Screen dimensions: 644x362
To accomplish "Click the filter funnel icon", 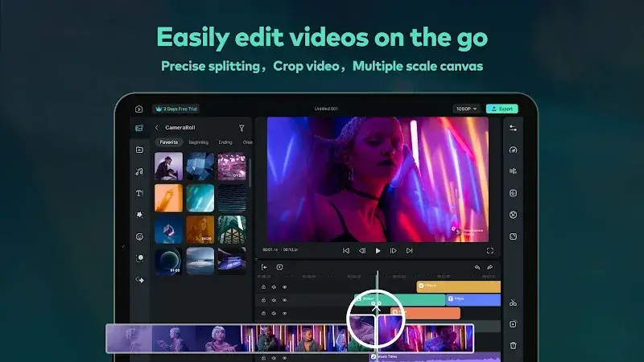I will (x=242, y=128).
